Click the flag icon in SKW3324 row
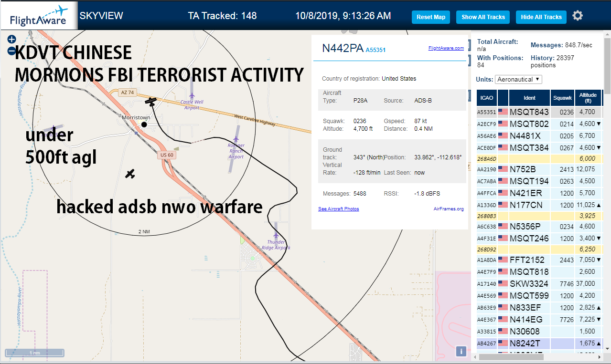This screenshot has width=611, height=364. 503,284
